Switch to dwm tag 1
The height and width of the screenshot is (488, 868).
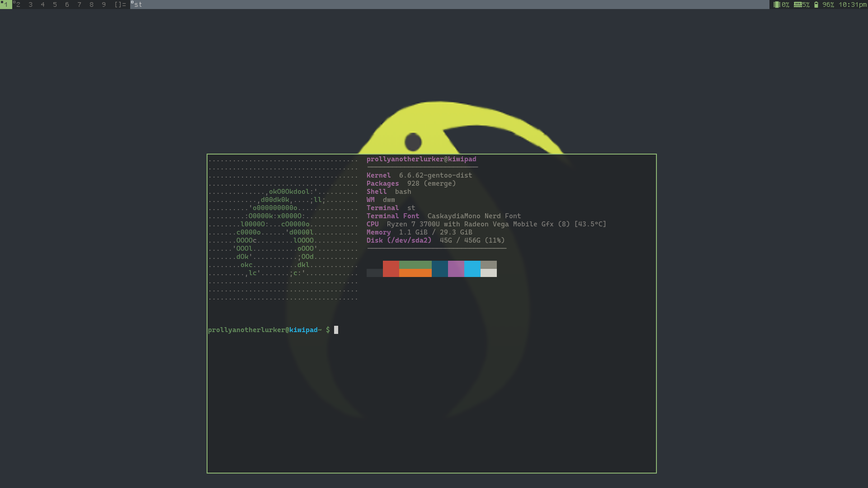point(6,5)
